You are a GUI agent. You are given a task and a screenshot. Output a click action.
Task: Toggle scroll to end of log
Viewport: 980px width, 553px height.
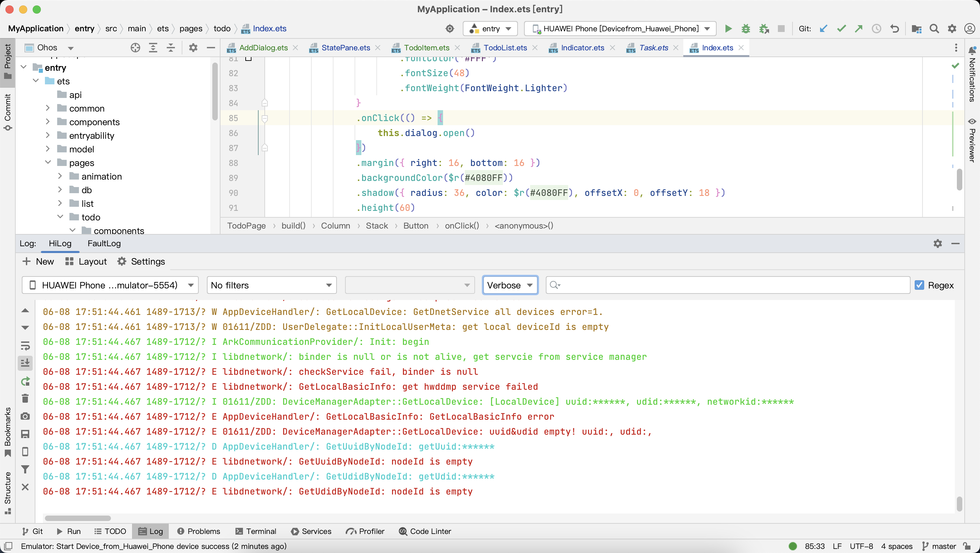coord(25,363)
